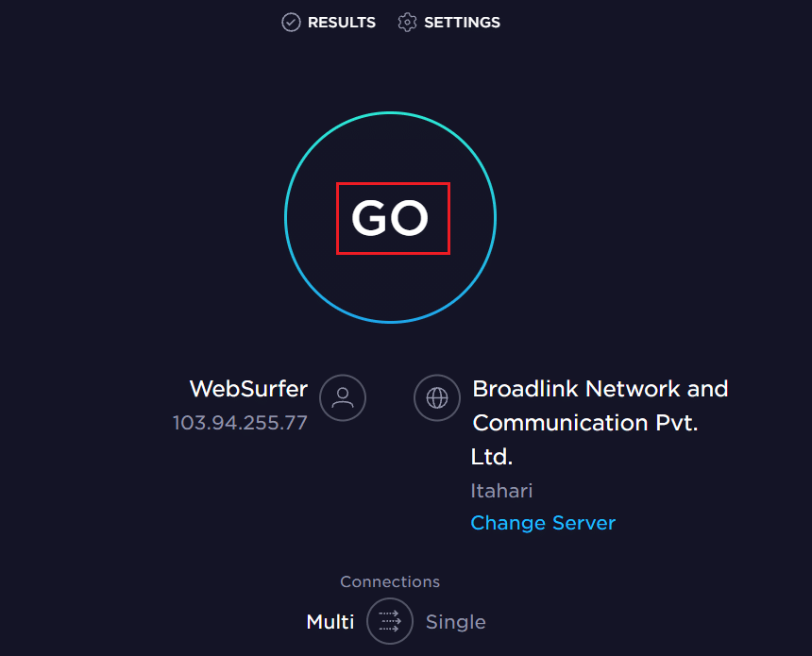Click Change Server link
Screen dimensions: 812x656
[543, 522]
